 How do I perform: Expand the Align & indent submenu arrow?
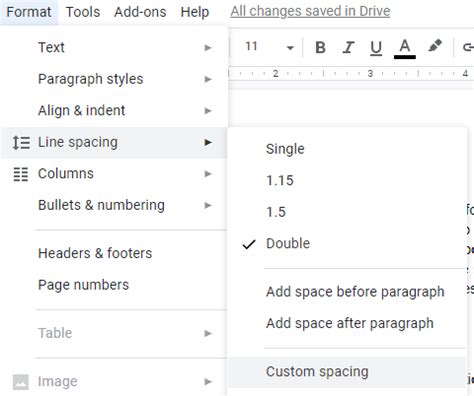pos(208,111)
